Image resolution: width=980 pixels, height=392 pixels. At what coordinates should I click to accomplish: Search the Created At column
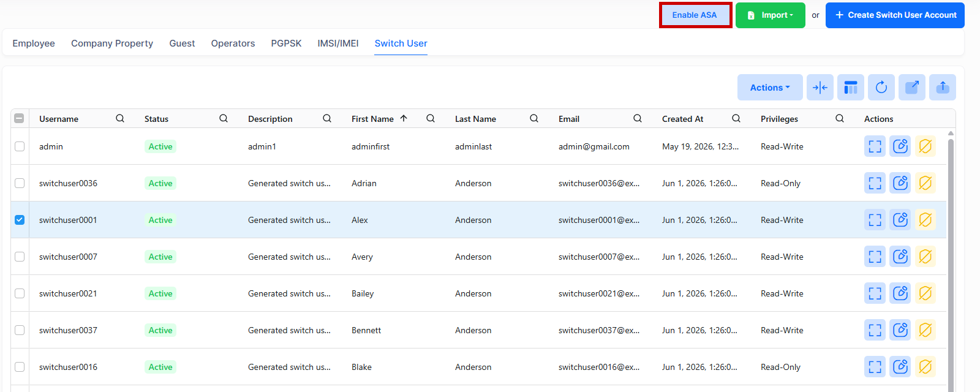(736, 118)
